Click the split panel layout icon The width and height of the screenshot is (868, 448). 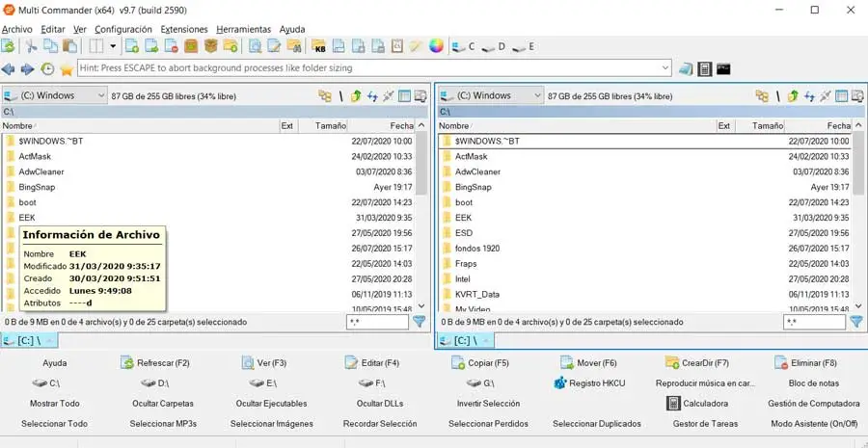pos(96,46)
